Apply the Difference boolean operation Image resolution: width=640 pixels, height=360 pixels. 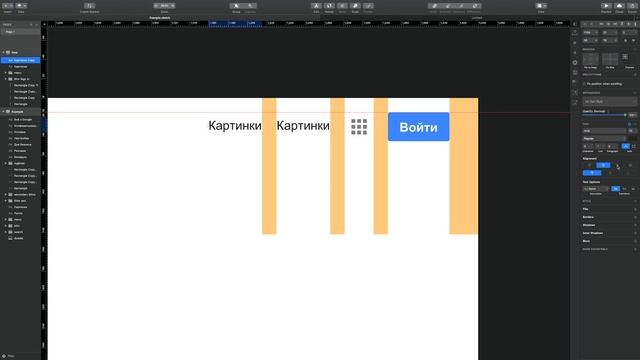point(475,6)
